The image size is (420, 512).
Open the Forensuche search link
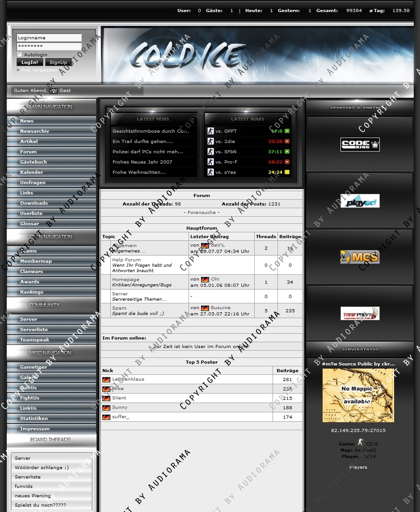202,213
